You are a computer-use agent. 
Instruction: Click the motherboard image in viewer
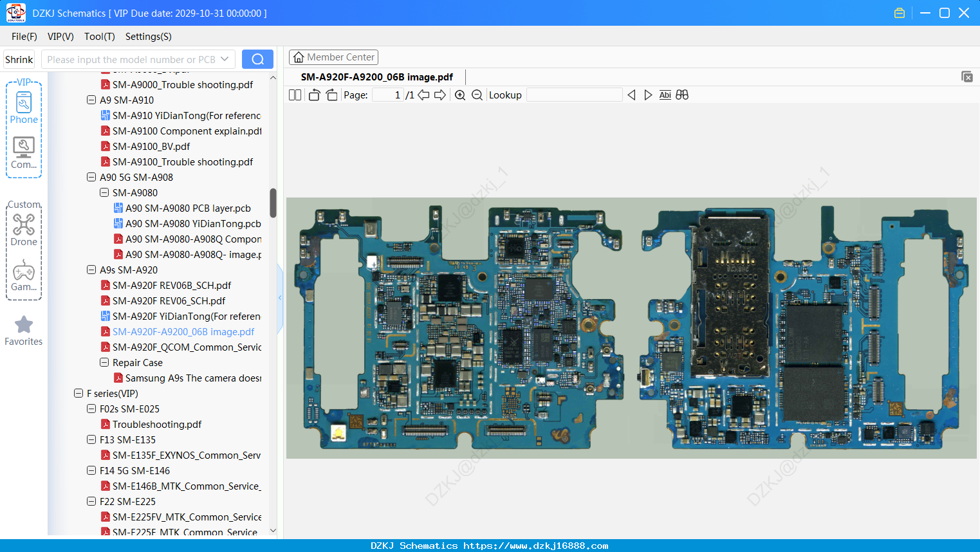point(631,328)
